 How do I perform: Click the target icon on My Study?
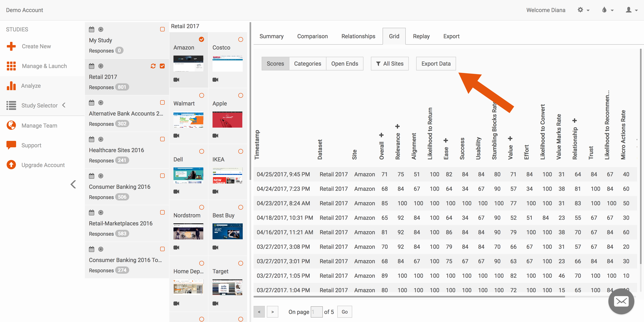101,30
